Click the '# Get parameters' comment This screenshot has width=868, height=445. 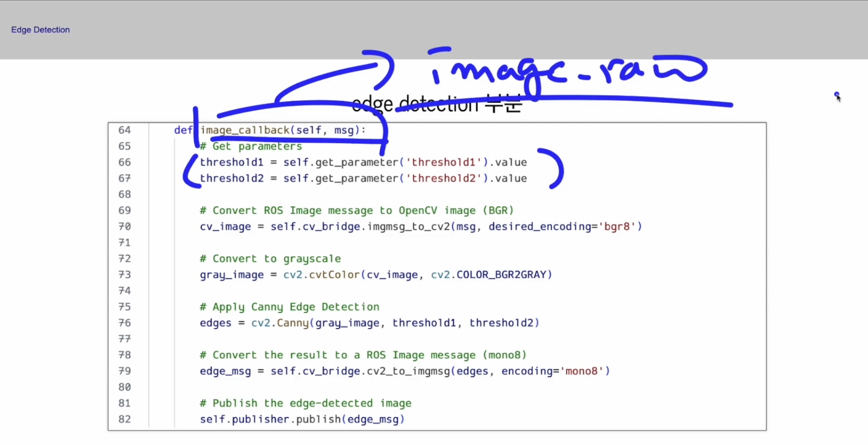251,146
